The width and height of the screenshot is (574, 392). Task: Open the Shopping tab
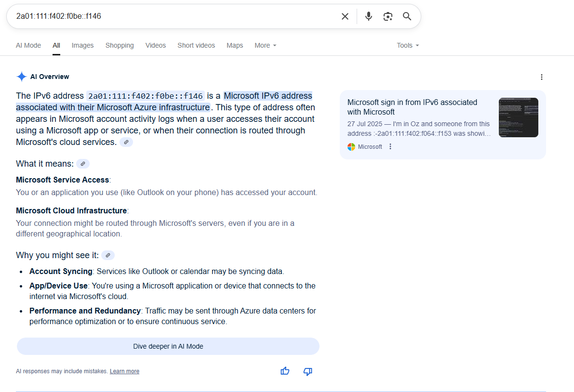point(120,45)
